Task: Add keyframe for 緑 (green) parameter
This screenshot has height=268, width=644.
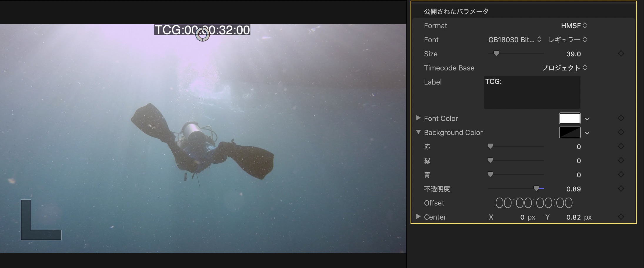Action: (621, 161)
